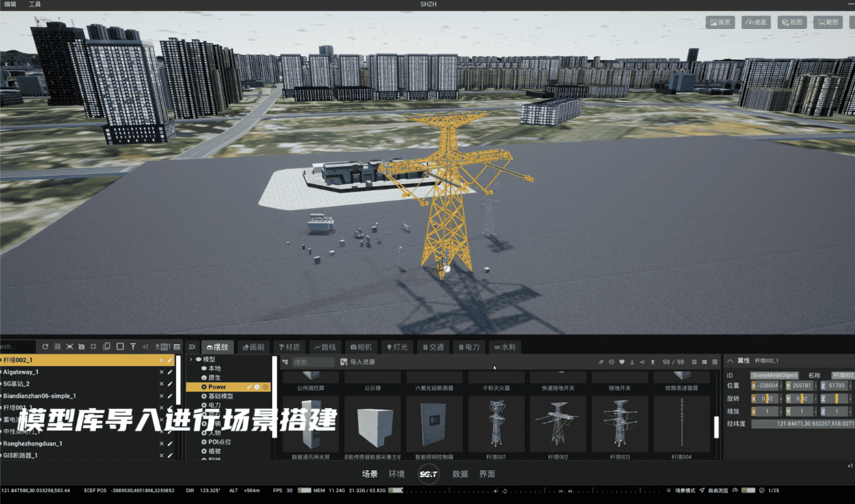Open the 工具 menu in menu bar
This screenshot has height=504, width=855.
pos(34,4)
